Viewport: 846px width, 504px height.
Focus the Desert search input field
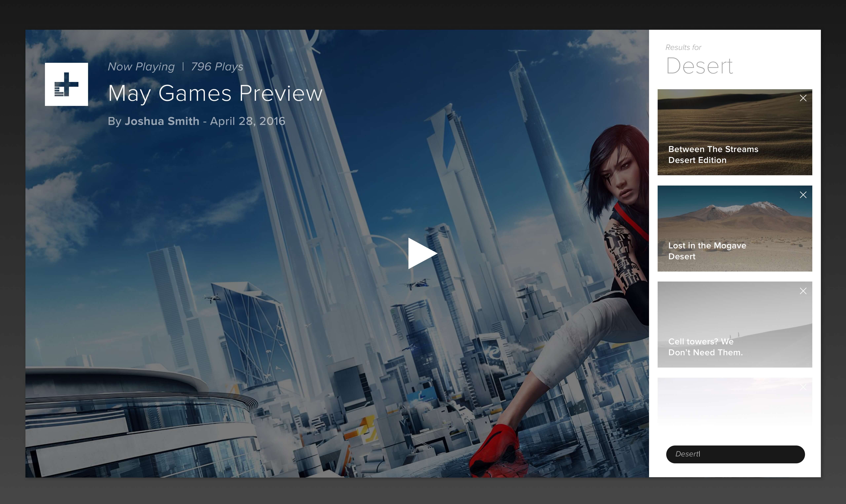[735, 454]
